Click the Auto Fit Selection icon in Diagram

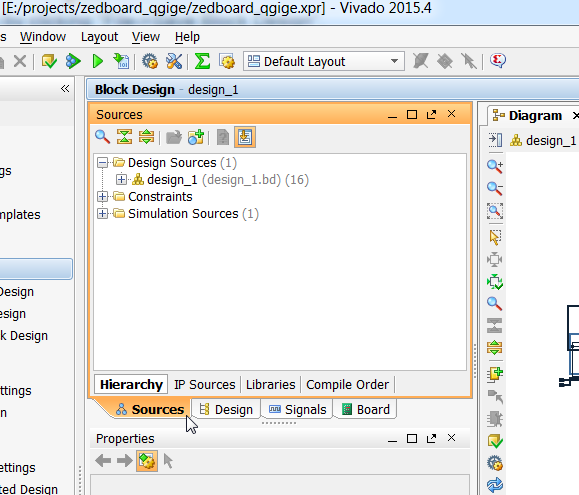click(495, 259)
